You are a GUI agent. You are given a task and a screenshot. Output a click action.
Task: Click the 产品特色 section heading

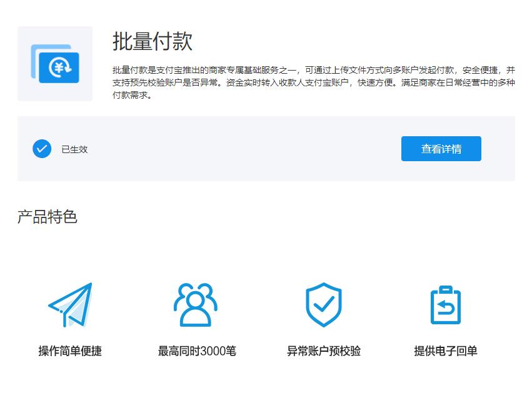[48, 217]
